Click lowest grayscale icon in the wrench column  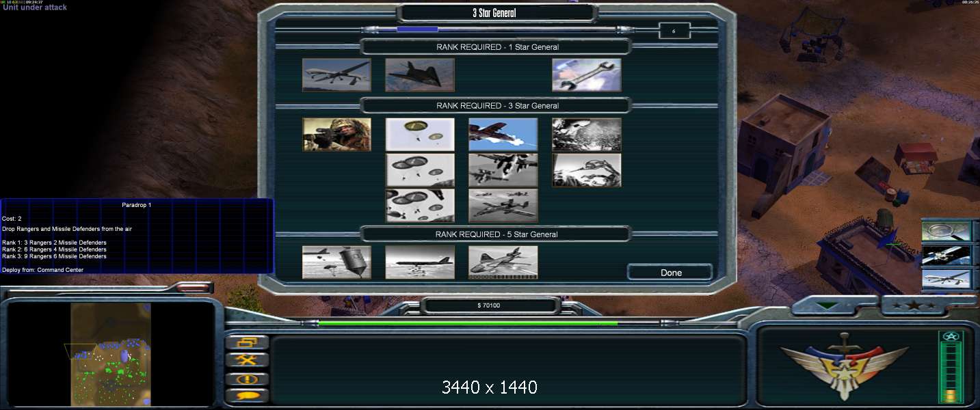coord(587,170)
